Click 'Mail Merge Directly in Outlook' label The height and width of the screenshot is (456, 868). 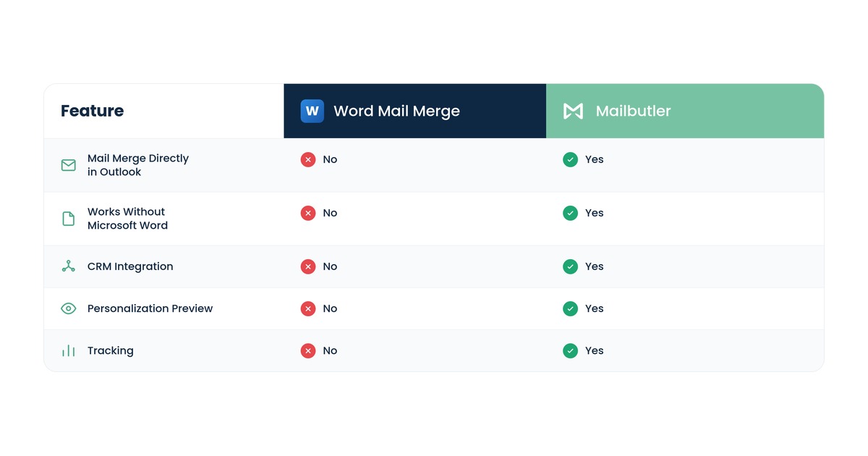138,165
